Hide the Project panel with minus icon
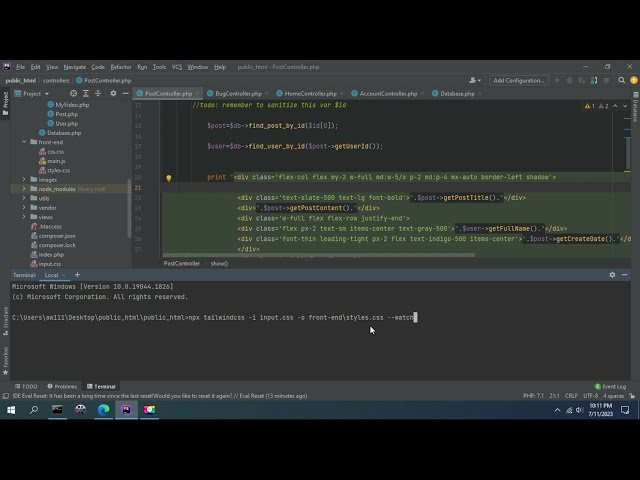The image size is (640, 480). (125, 93)
